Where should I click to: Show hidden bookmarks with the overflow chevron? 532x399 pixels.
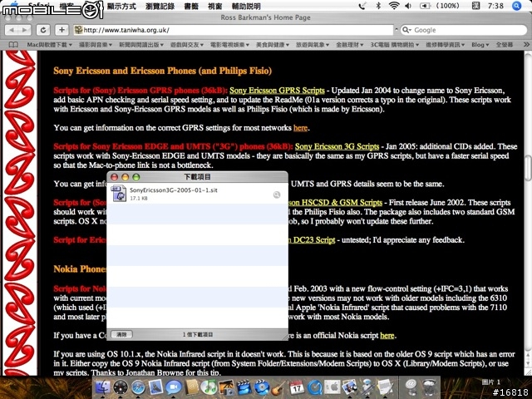(x=526, y=44)
